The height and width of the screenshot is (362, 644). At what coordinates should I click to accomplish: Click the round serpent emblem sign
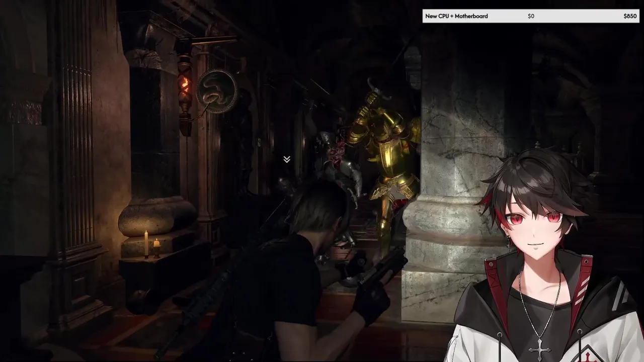coord(217,90)
